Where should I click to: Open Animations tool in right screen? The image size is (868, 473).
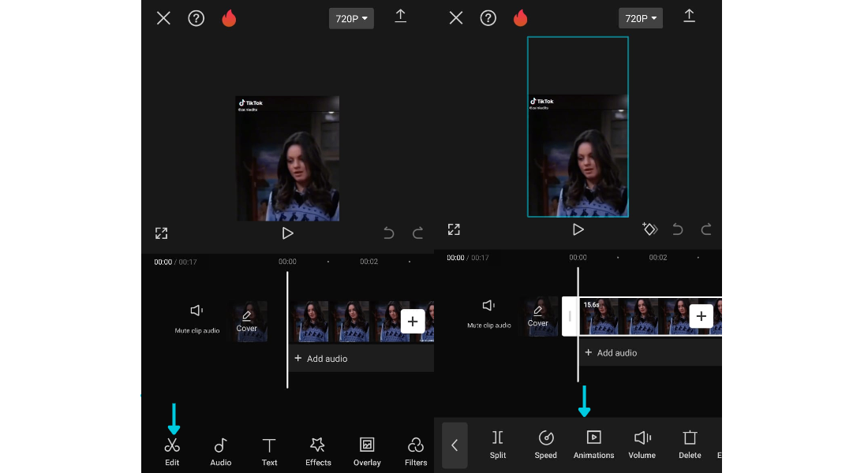[593, 445]
